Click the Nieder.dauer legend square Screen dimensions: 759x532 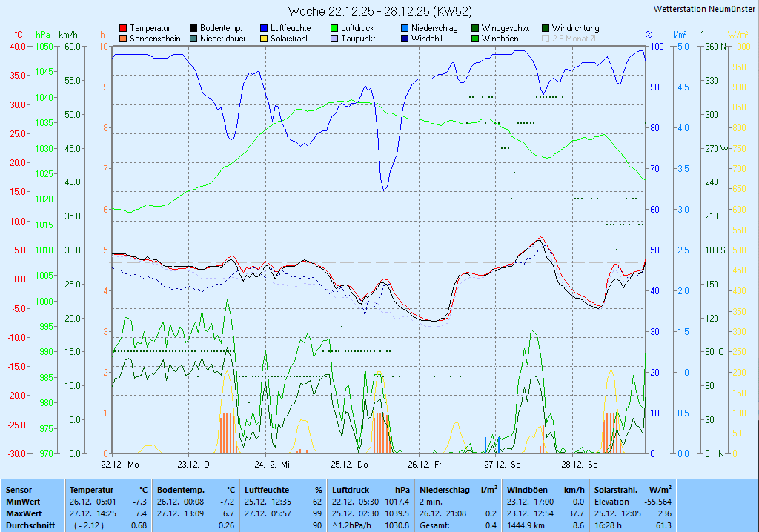coord(193,39)
